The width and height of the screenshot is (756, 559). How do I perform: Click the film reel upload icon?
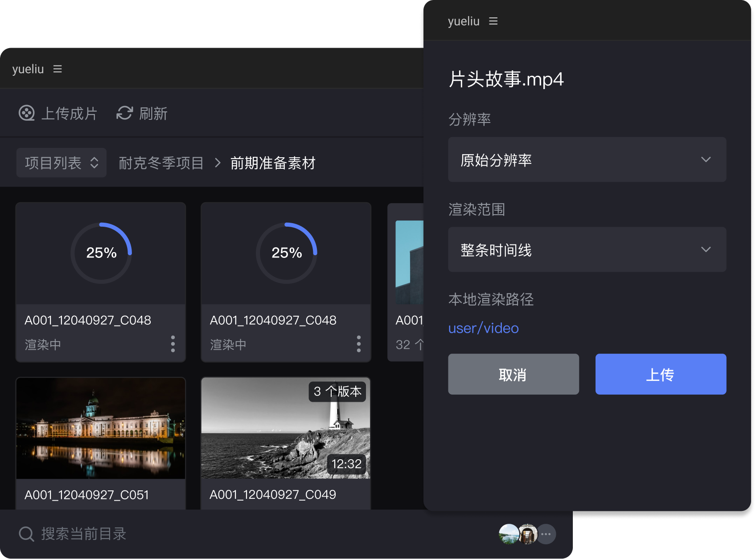click(x=27, y=113)
